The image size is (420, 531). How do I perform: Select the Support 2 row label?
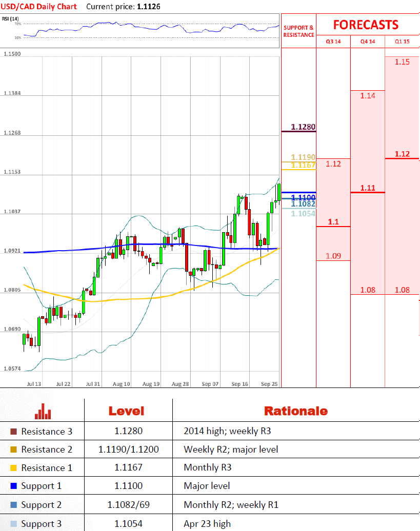pyautogui.click(x=42, y=505)
